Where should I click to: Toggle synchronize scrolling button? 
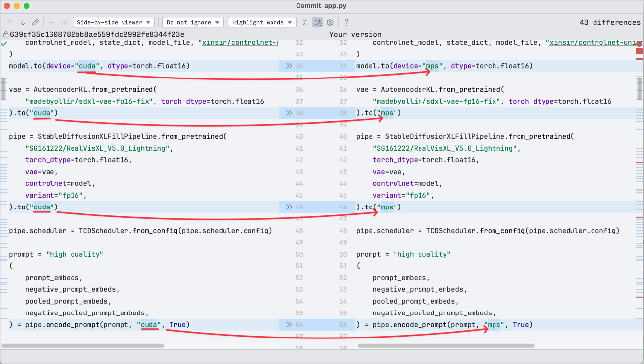(x=318, y=22)
